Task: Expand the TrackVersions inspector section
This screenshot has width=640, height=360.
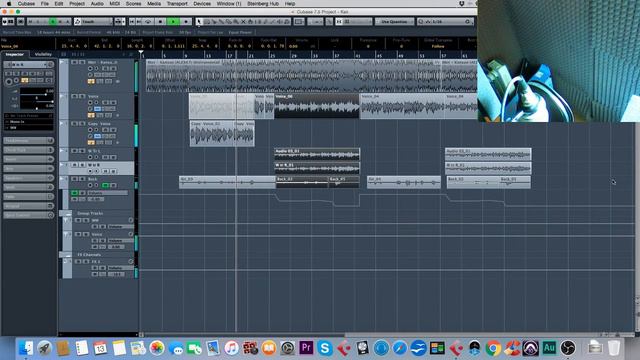Action: point(29,140)
